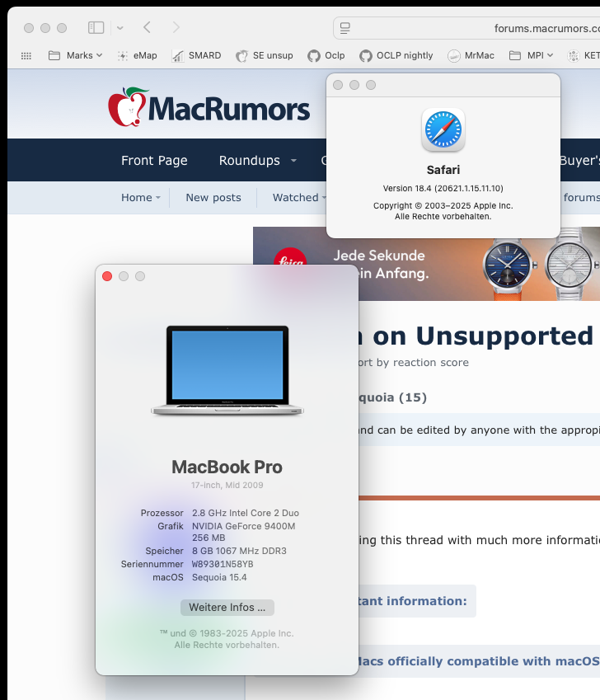The width and height of the screenshot is (600, 700).
Task: Open the SE unsup bookmark
Action: point(265,55)
